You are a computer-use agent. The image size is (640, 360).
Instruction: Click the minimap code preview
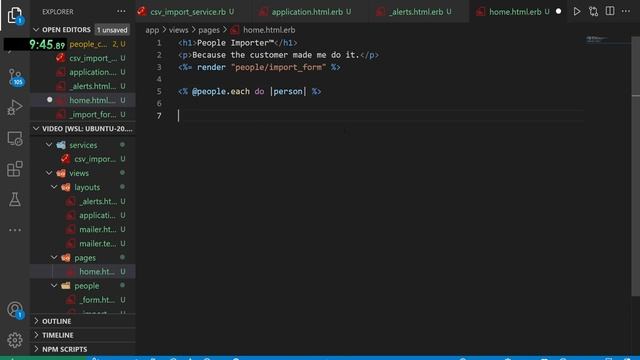(597, 39)
